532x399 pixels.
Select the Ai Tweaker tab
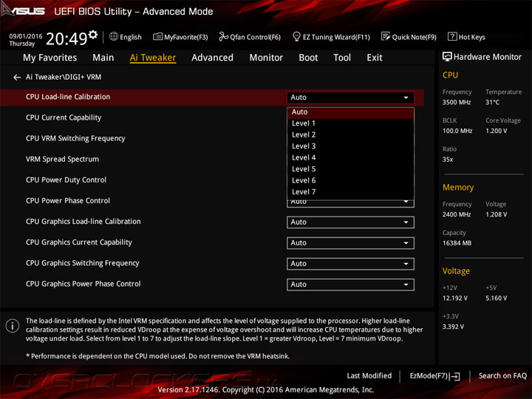[153, 58]
